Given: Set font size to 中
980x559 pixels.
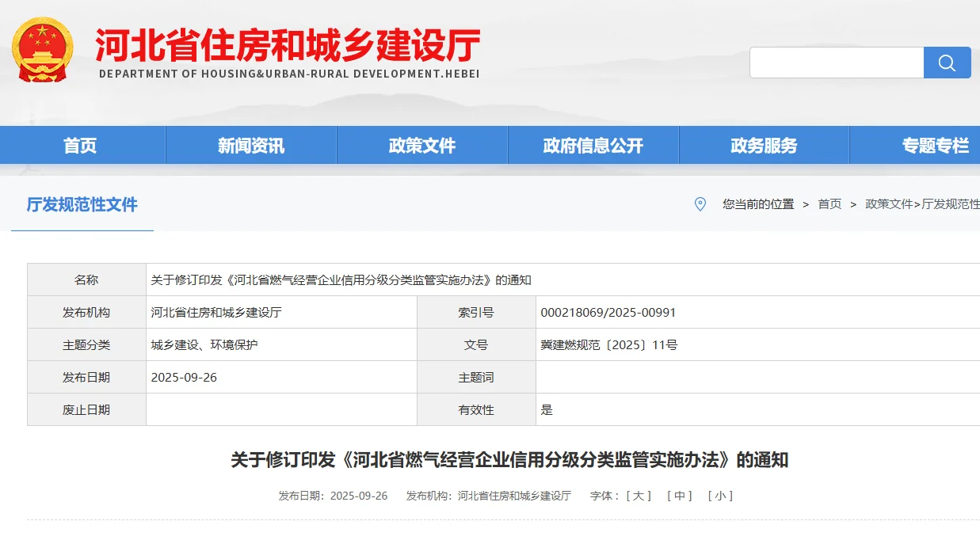Looking at the screenshot, I should click(680, 496).
